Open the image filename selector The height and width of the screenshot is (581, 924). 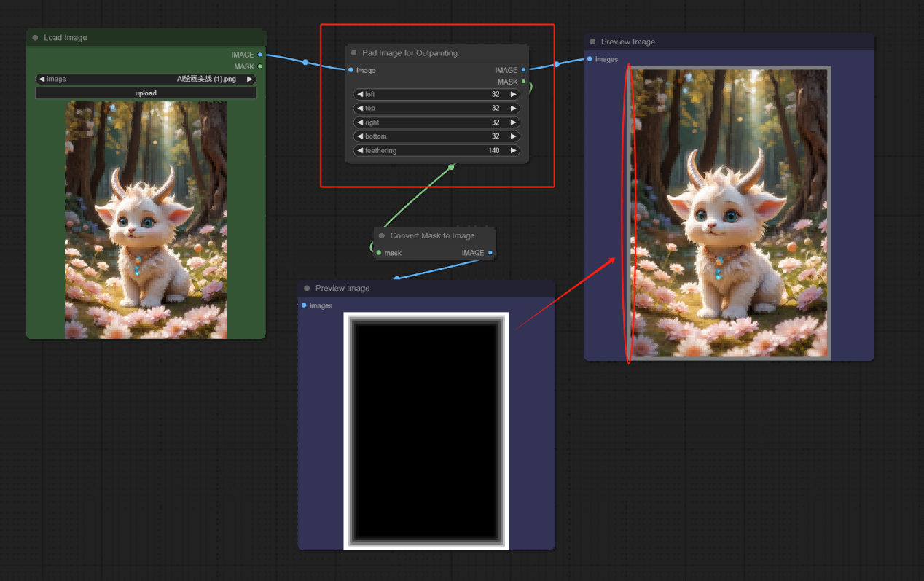tap(146, 79)
